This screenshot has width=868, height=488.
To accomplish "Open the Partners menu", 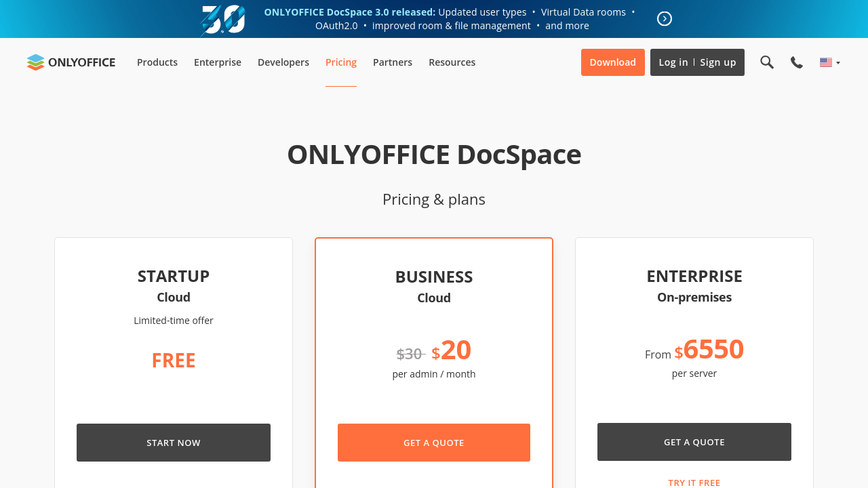I will [x=393, y=62].
